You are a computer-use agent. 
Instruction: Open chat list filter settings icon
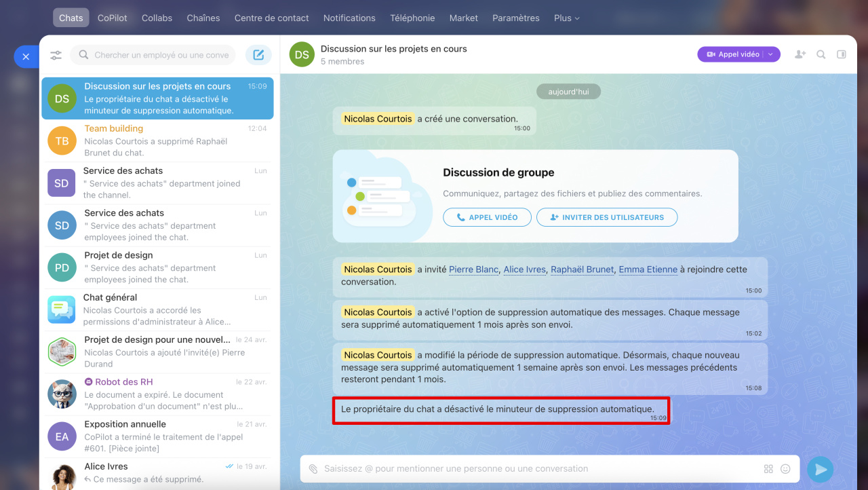coord(56,55)
